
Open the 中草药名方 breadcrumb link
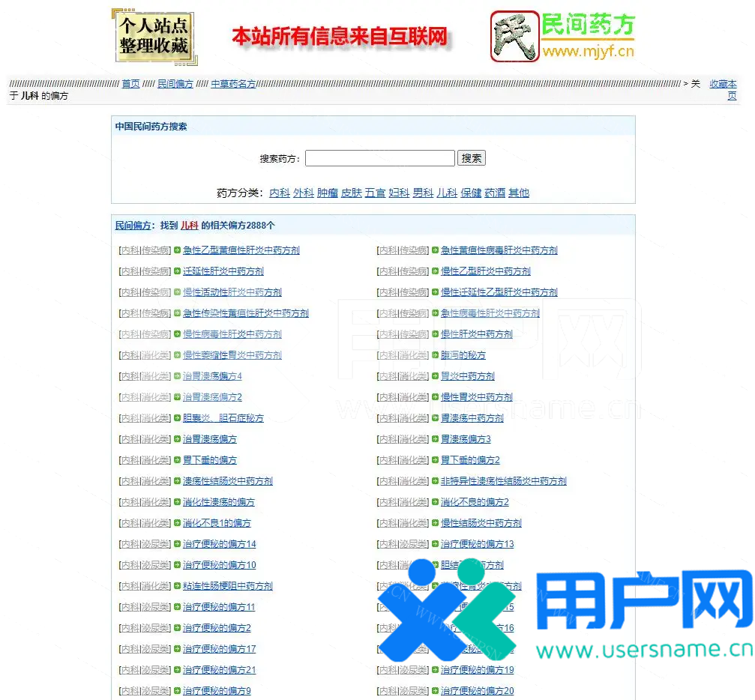[233, 84]
